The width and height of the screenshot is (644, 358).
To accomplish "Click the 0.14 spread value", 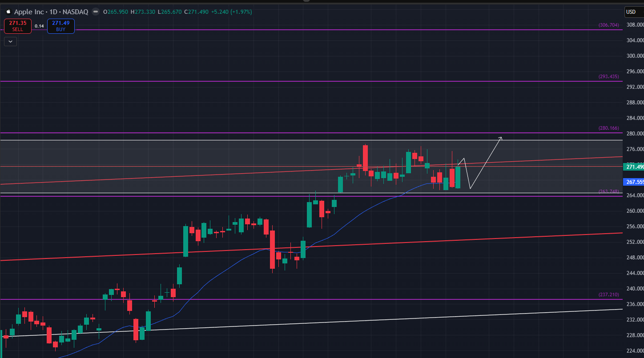I will (x=39, y=26).
